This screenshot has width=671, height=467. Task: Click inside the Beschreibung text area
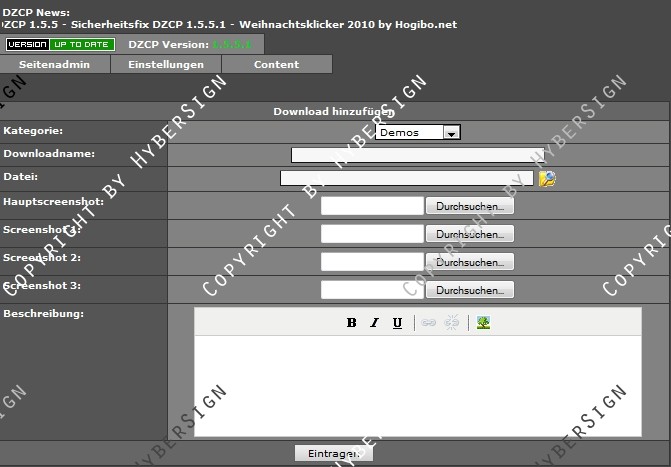418,385
